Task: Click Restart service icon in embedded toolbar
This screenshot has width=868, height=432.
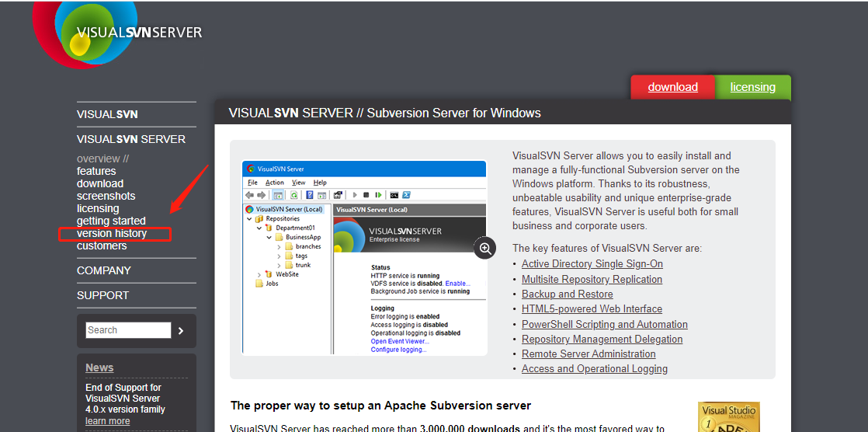Action: [379, 195]
